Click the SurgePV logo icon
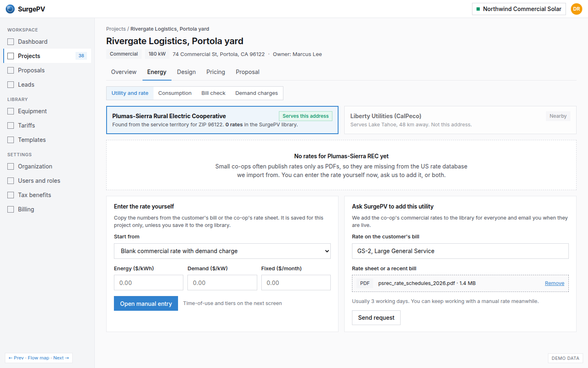 click(x=10, y=9)
